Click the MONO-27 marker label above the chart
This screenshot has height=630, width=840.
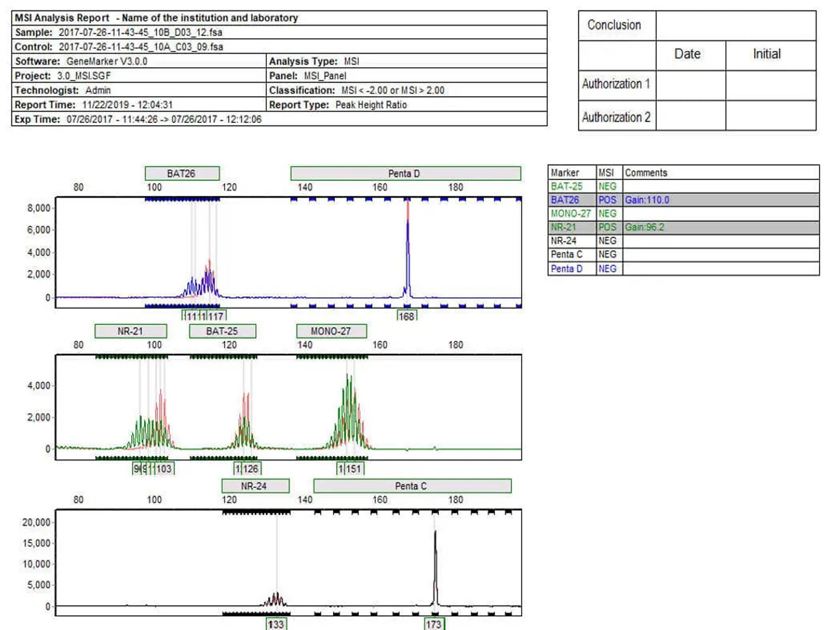(x=331, y=331)
